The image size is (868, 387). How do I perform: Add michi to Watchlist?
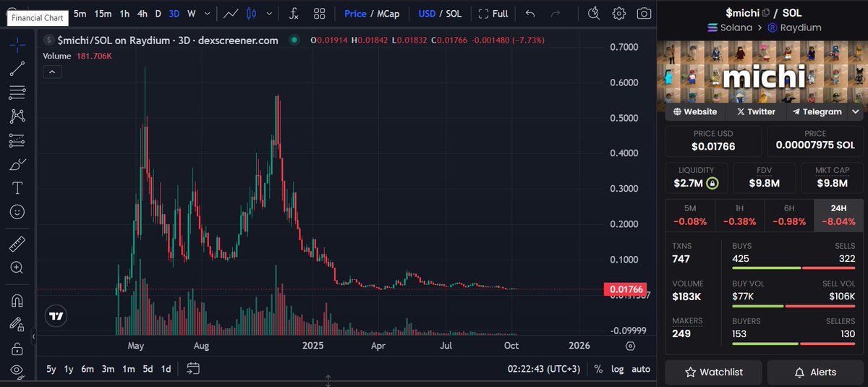713,372
